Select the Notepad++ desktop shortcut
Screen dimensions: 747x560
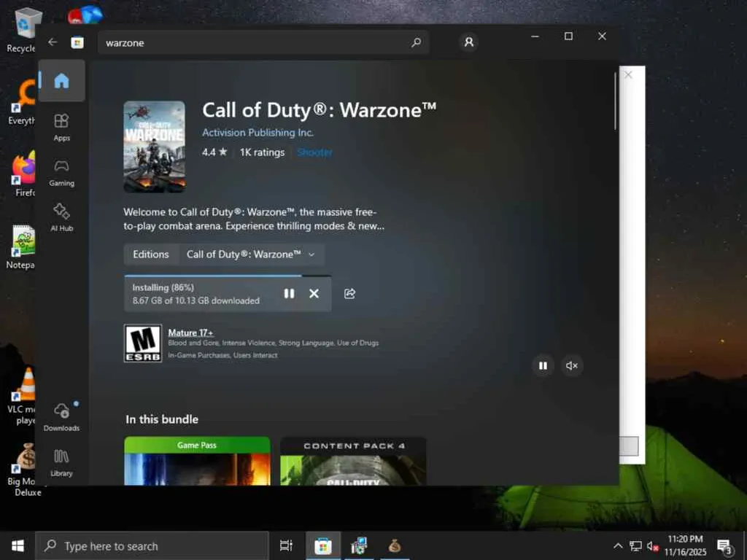[x=21, y=247]
